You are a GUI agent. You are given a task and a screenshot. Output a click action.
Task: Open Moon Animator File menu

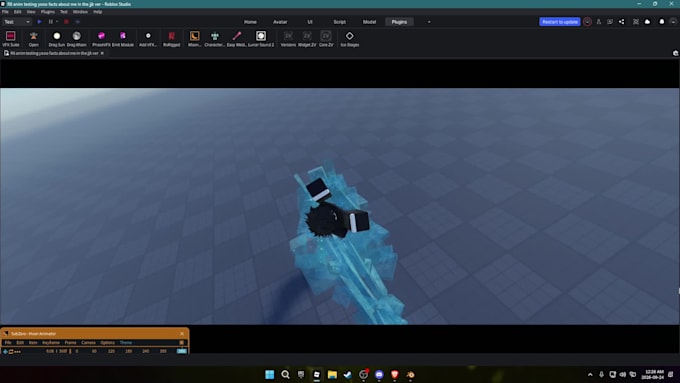click(x=8, y=343)
